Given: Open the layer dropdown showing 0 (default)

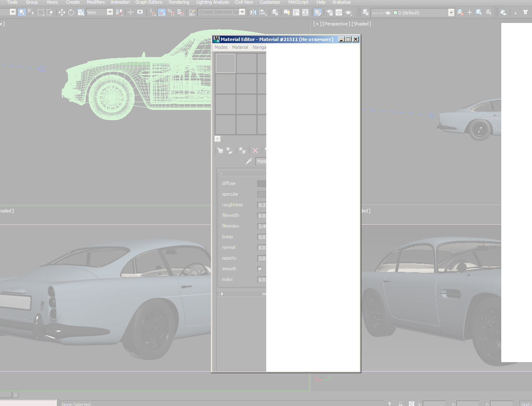Looking at the screenshot, I should click(451, 13).
